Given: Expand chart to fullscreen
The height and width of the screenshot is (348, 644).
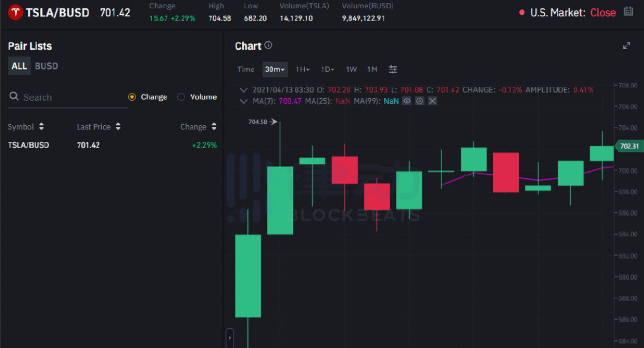Looking at the screenshot, I should click(627, 46).
